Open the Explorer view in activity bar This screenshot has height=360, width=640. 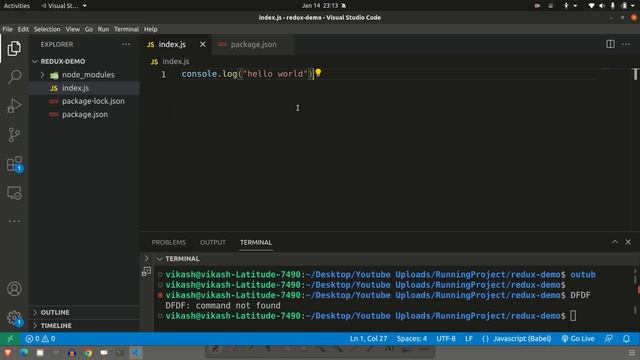coord(14,49)
